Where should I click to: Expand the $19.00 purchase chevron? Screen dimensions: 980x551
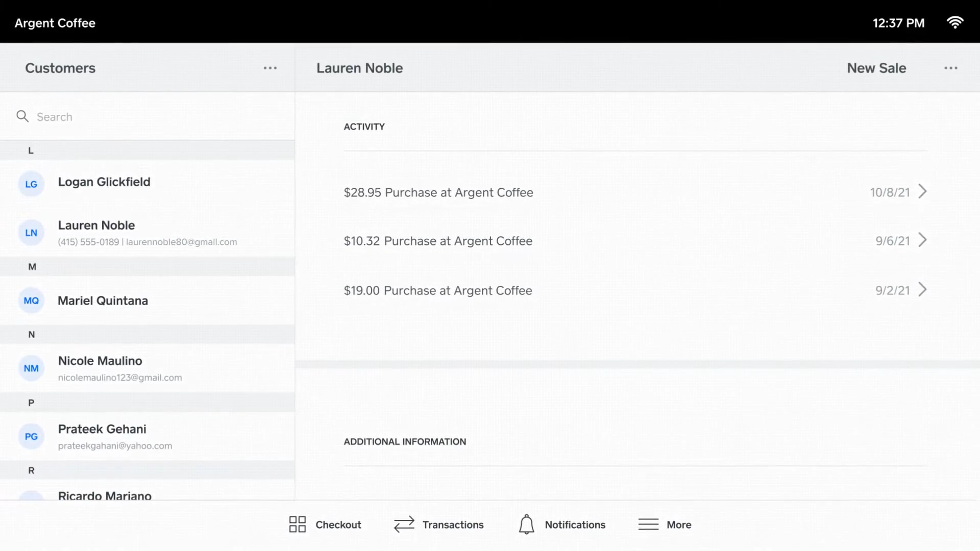click(922, 290)
